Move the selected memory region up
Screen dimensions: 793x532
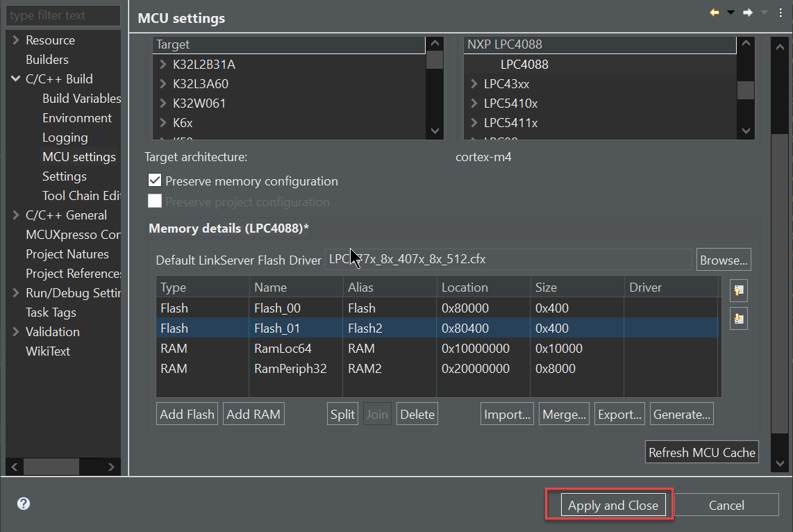[738, 290]
